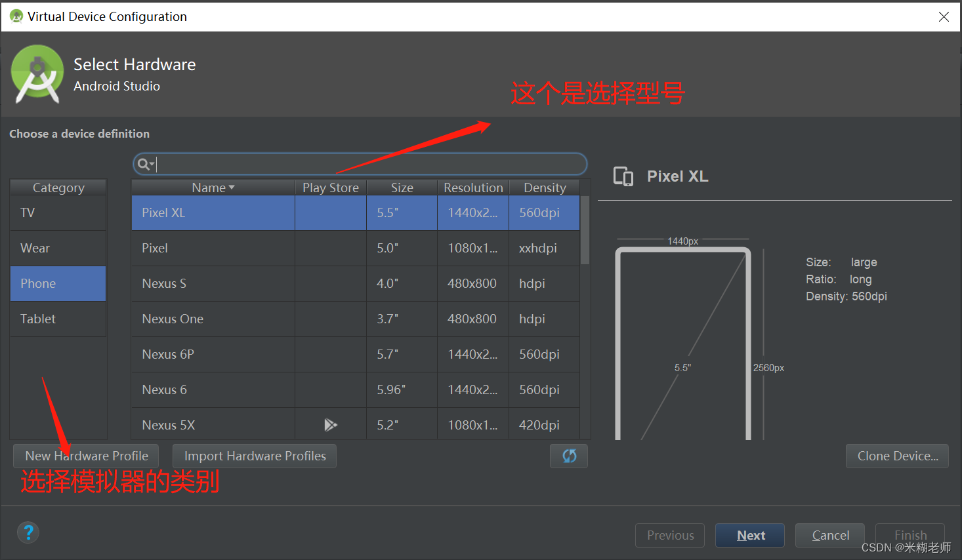Click the Finish button

(x=910, y=535)
